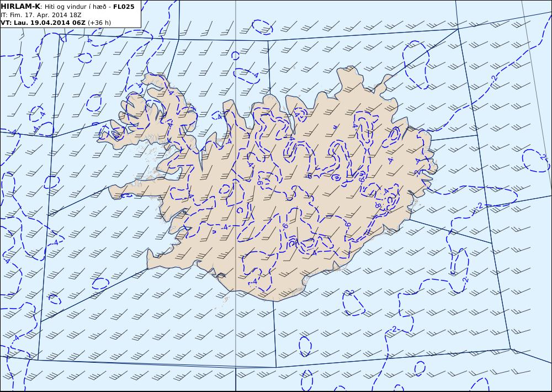Click the forecast offset "(+36 h)"
Screen dimensions: 552x392
99,23
